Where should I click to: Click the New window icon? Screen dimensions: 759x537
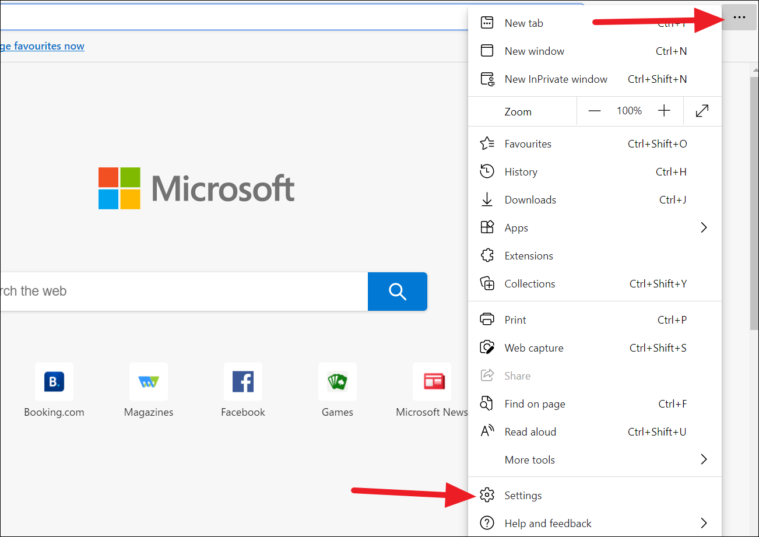click(487, 51)
